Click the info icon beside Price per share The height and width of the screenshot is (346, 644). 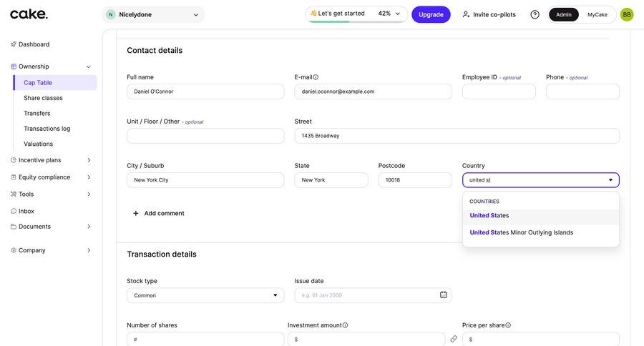click(x=508, y=325)
